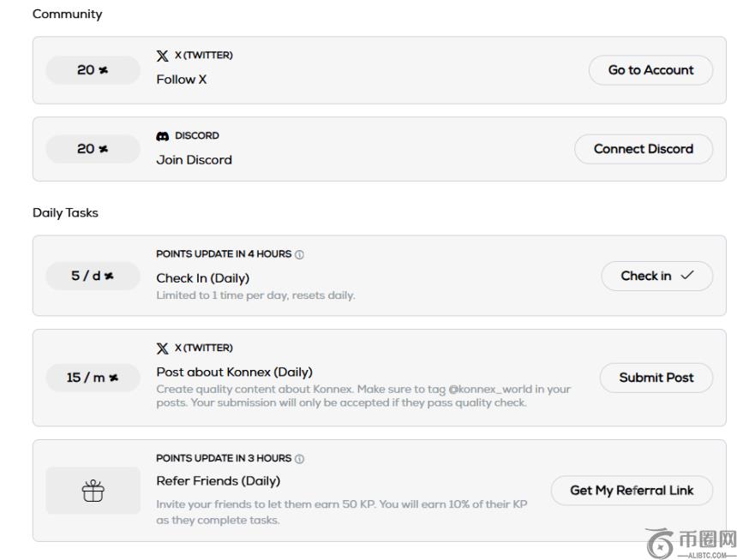Click the 20 points badge for Join Discord
737x560 pixels.
point(93,149)
